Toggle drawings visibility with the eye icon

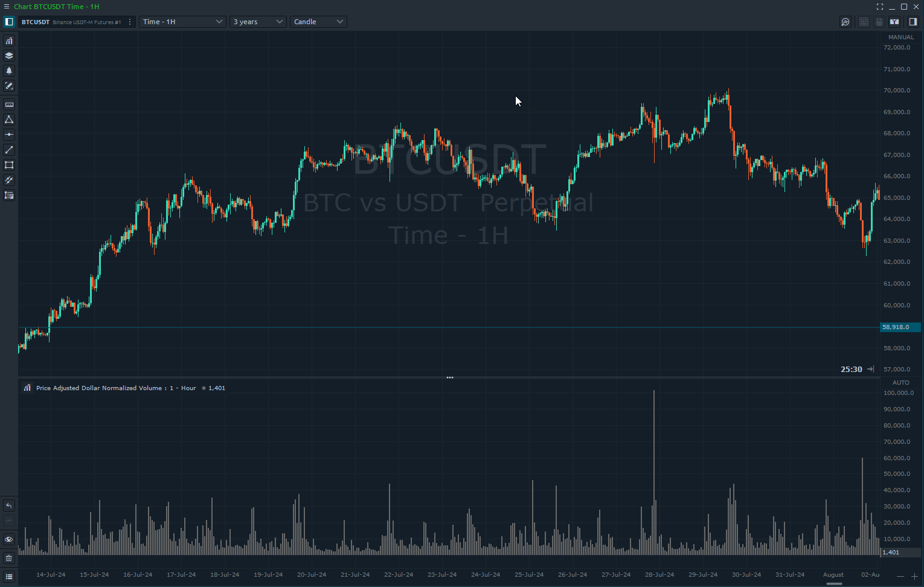pyautogui.click(x=9, y=539)
